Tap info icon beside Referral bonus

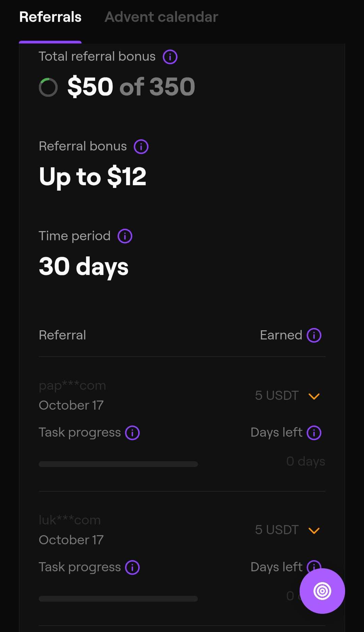(141, 147)
